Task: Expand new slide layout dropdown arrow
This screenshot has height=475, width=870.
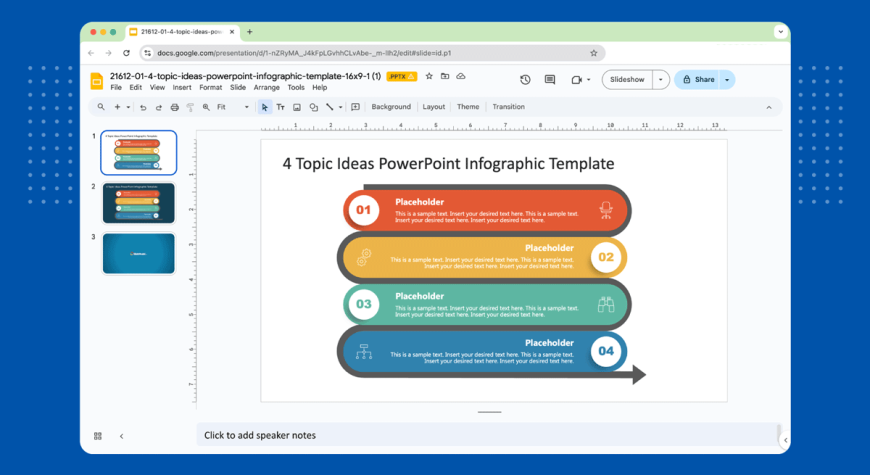Action: [128, 107]
